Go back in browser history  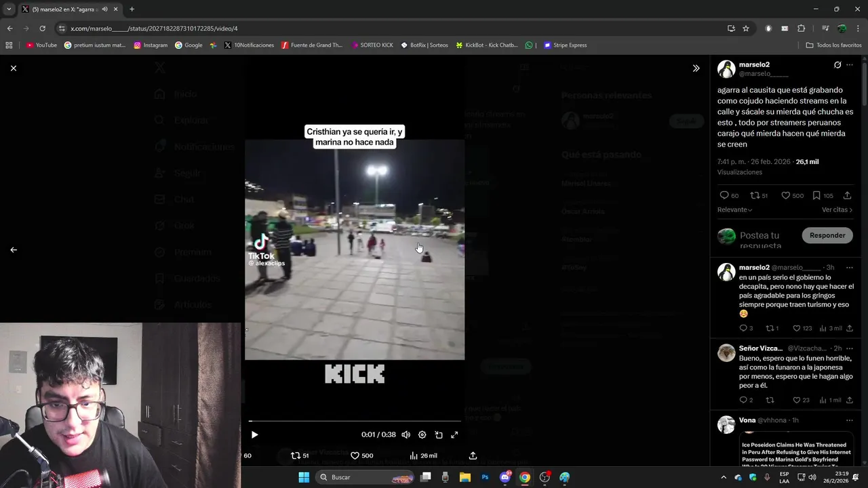click(9, 28)
